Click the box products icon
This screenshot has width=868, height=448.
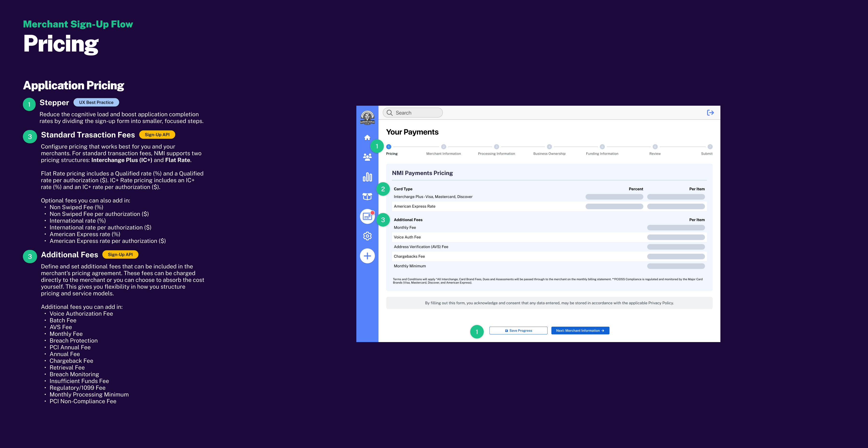point(367,196)
